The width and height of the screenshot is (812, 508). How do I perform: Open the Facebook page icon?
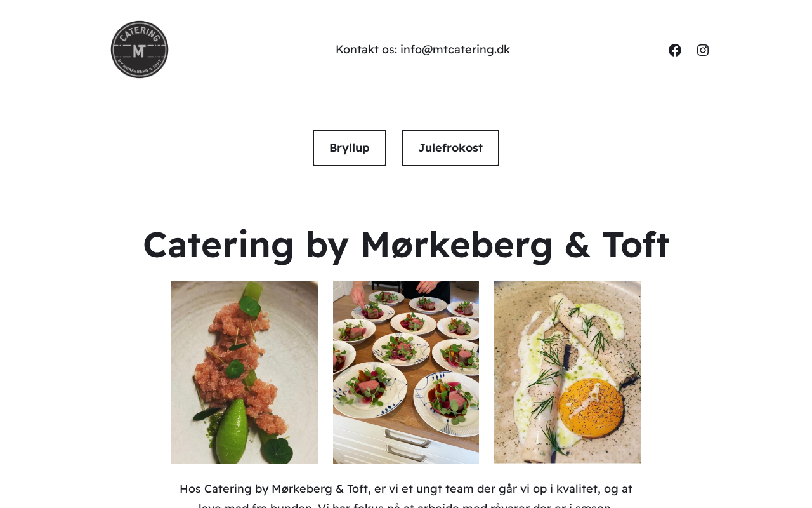click(675, 50)
